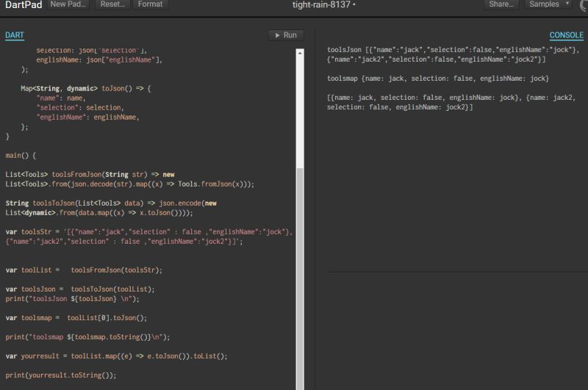Click the partially visible icon at top right
Viewport: 588px width, 390px height.
click(x=584, y=4)
